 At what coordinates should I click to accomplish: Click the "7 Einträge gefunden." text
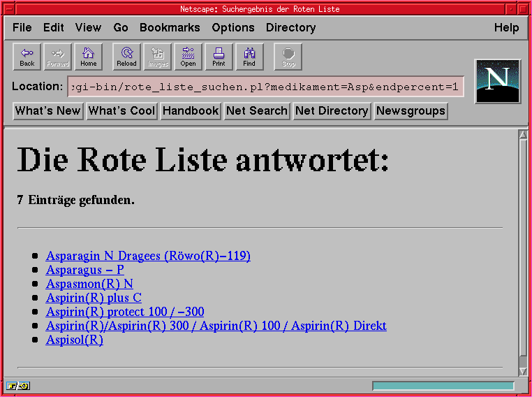click(x=75, y=200)
